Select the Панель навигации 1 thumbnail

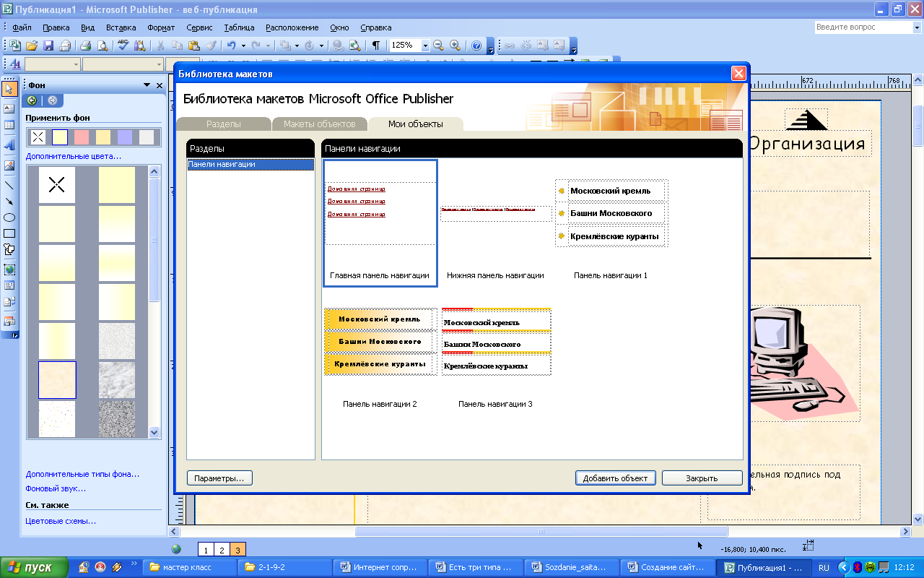[611, 223]
